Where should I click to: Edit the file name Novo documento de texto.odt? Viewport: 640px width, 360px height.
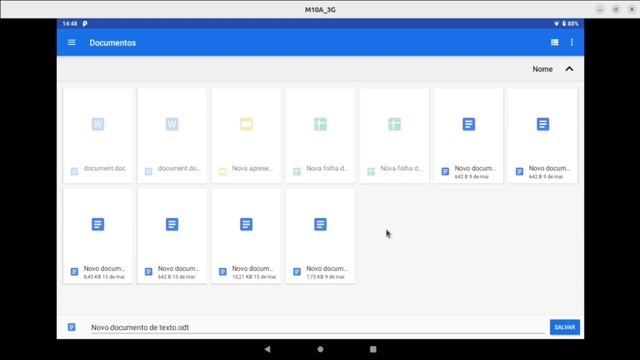(x=318, y=327)
